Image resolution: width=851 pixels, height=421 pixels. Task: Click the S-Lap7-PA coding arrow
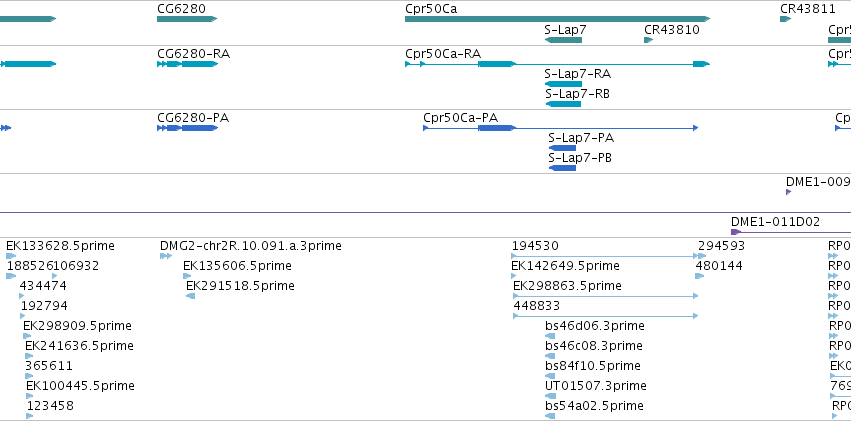[x=562, y=148]
